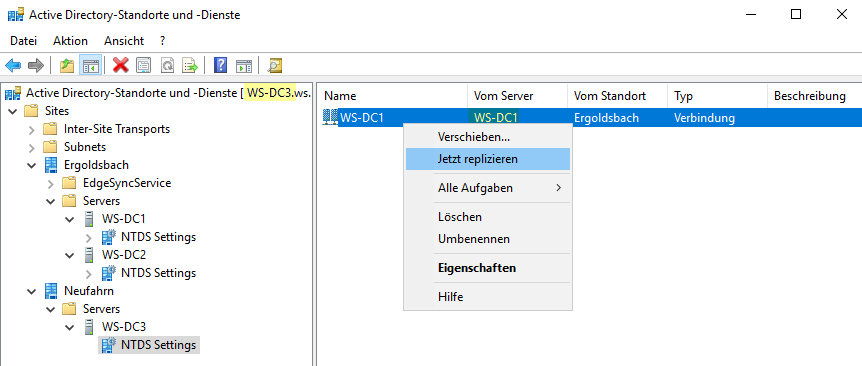862x366 pixels.
Task: Choose Hilfe in the context menu
Action: (488, 297)
